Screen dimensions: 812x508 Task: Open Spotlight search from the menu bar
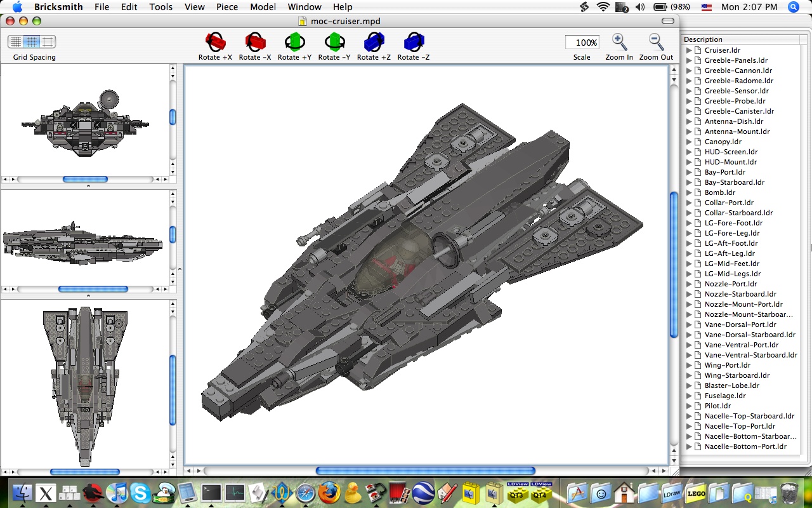[x=793, y=7]
